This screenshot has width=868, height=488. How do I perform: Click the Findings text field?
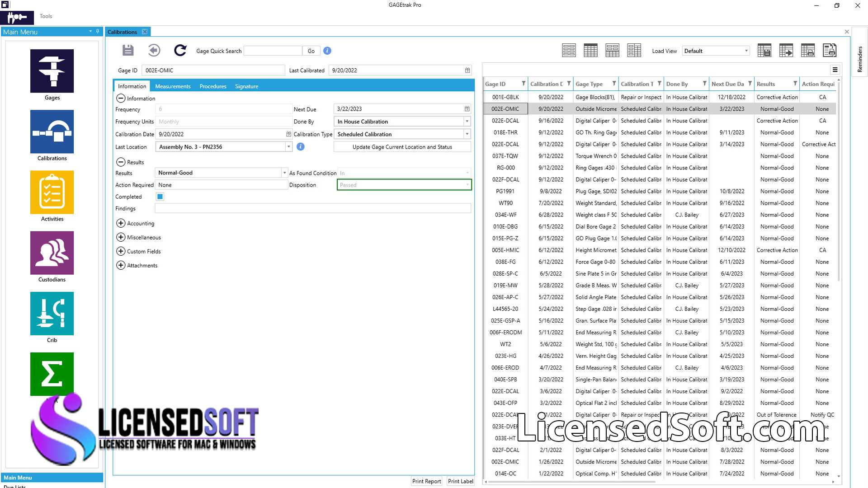click(x=313, y=208)
